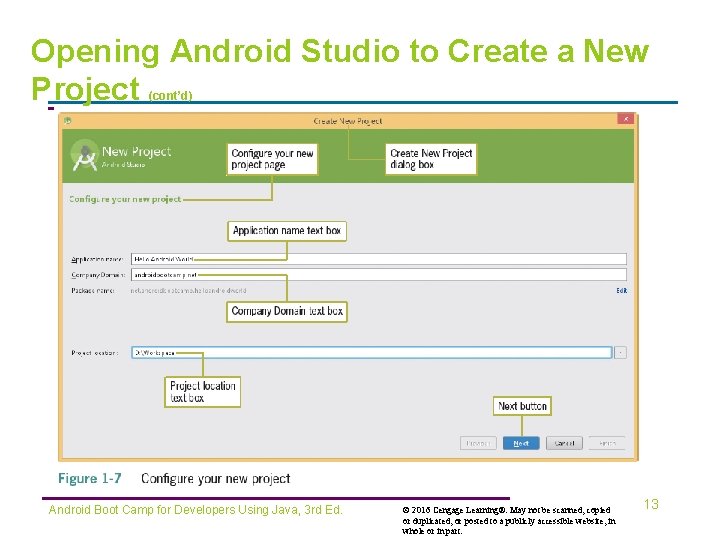720x540 pixels.
Task: Click the Android Studio logo icon
Action: [84, 156]
